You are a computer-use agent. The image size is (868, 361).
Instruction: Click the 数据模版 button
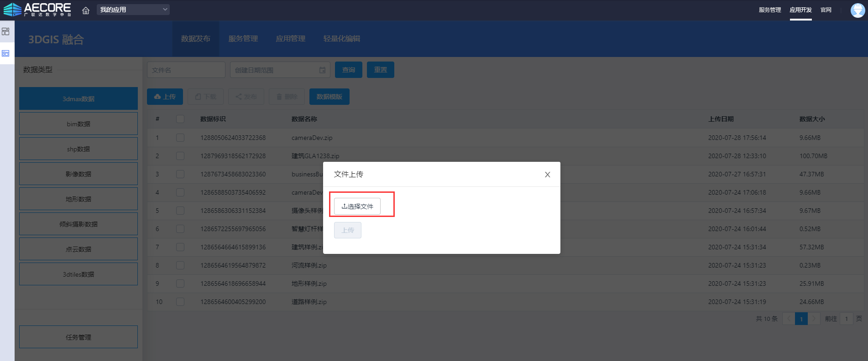[x=329, y=97]
